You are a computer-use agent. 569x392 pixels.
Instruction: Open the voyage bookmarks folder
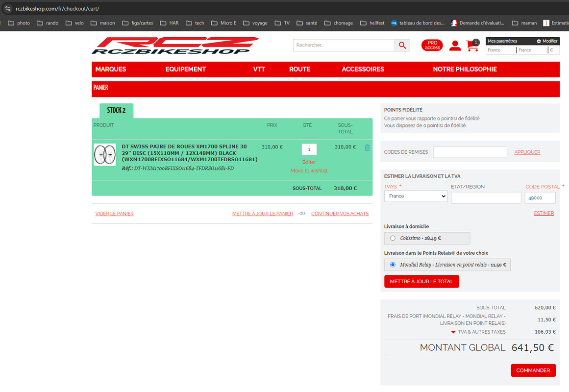pos(255,23)
